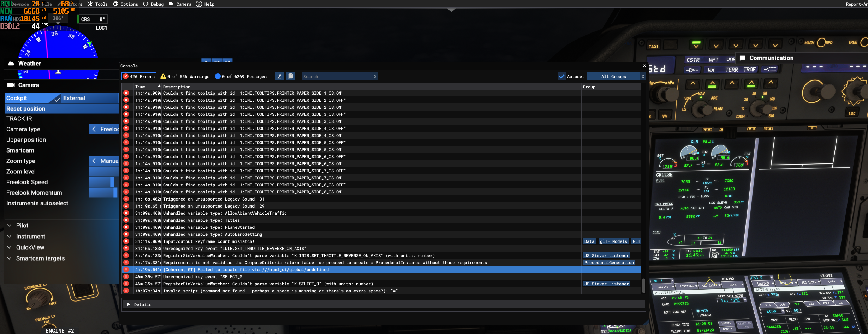This screenshot has height=334, width=868.
Task: Toggle the 426 Errors filter
Action: coord(139,76)
